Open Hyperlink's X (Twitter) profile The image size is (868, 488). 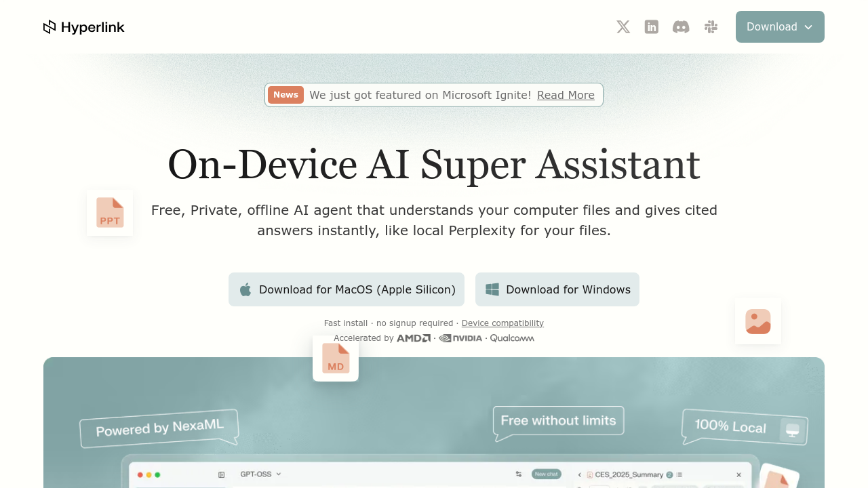point(623,26)
